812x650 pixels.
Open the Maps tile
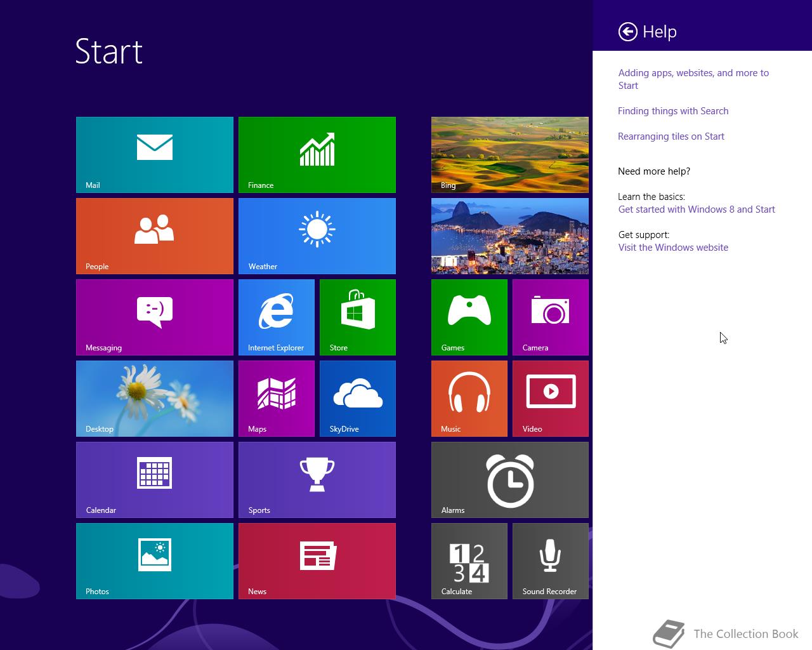point(277,399)
